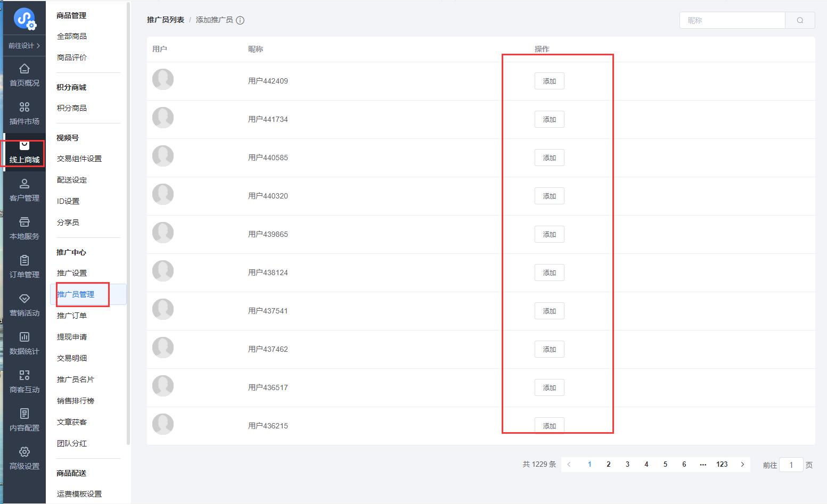Open the data statistics chart icon
The width and height of the screenshot is (827, 504).
tap(24, 337)
